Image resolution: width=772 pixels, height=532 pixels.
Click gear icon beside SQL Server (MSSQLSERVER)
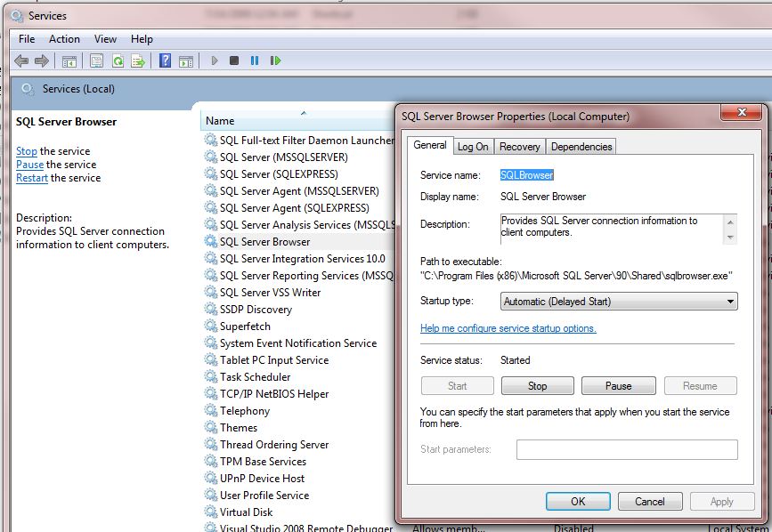pos(211,157)
